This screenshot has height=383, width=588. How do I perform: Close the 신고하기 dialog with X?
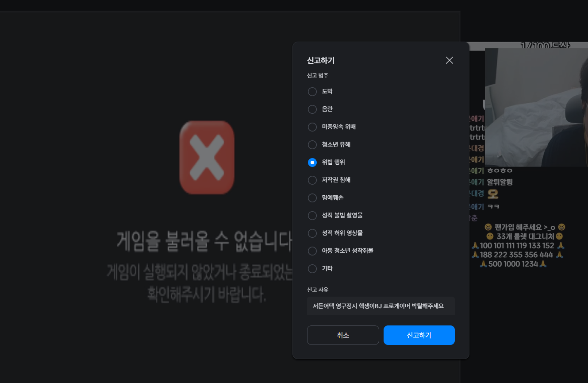coord(449,60)
